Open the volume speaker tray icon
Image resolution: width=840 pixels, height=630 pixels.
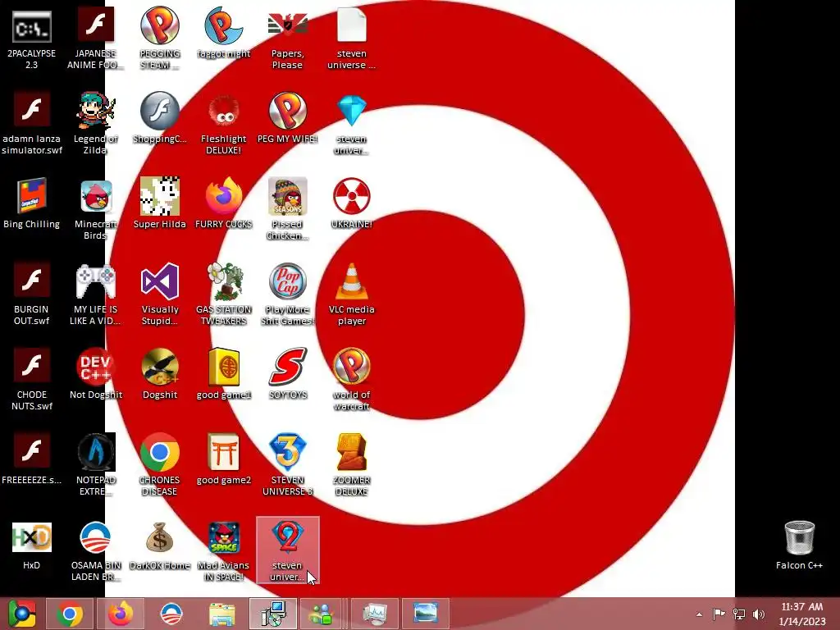[x=758, y=614]
